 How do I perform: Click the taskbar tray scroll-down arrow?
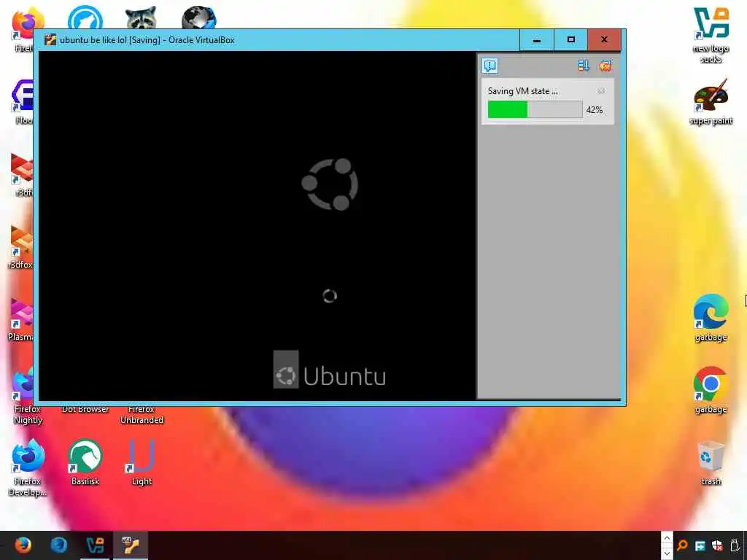tap(667, 553)
